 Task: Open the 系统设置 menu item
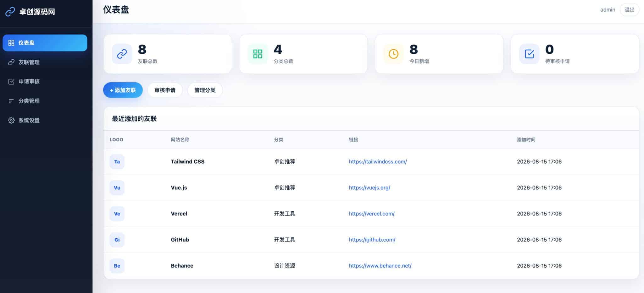pyautogui.click(x=45, y=120)
